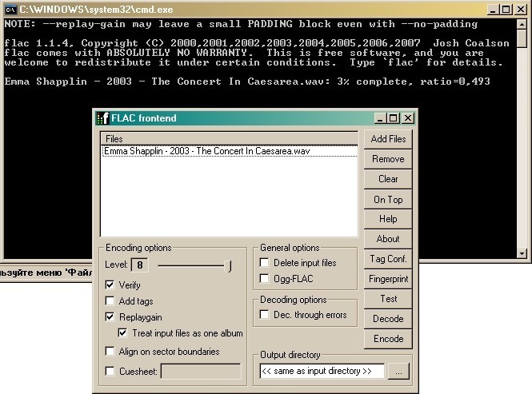Close the cmd.exe window

point(521,10)
